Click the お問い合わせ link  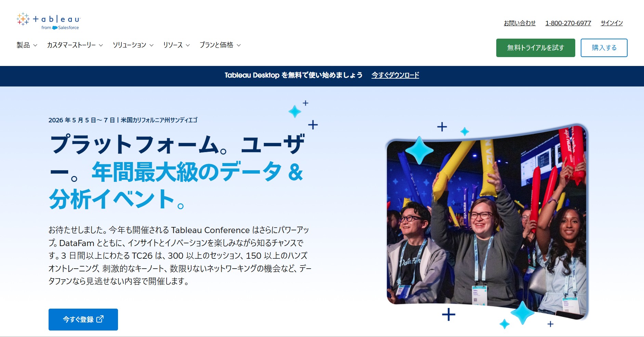(x=520, y=23)
